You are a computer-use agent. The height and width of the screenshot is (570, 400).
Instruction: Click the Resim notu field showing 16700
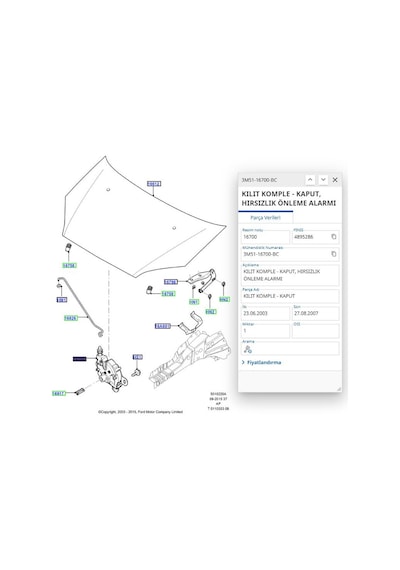click(266, 237)
